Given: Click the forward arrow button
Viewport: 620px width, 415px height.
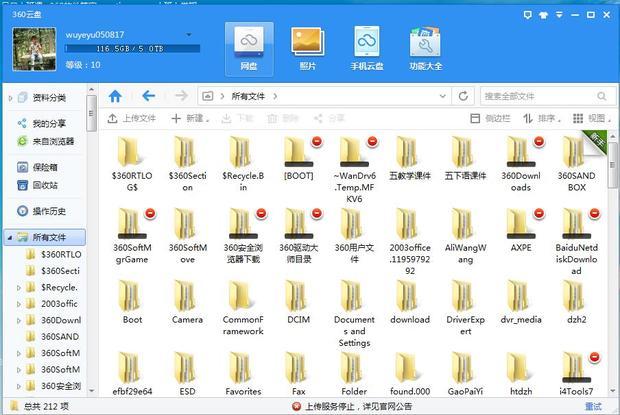Looking at the screenshot, I should [x=181, y=96].
